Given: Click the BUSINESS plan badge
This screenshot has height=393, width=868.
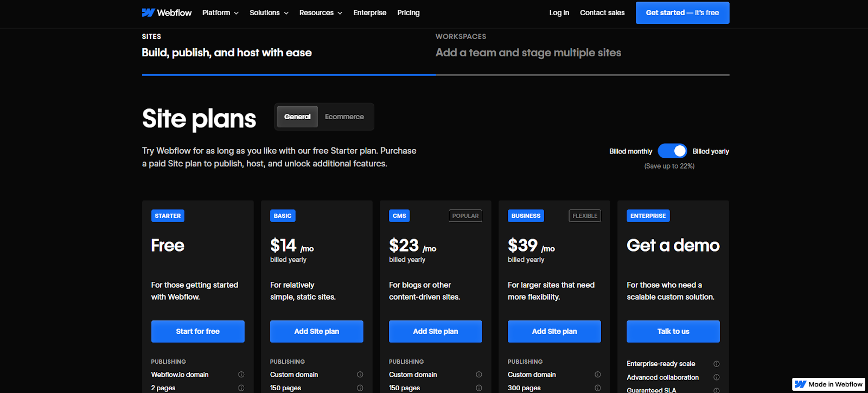Looking at the screenshot, I should (526, 216).
